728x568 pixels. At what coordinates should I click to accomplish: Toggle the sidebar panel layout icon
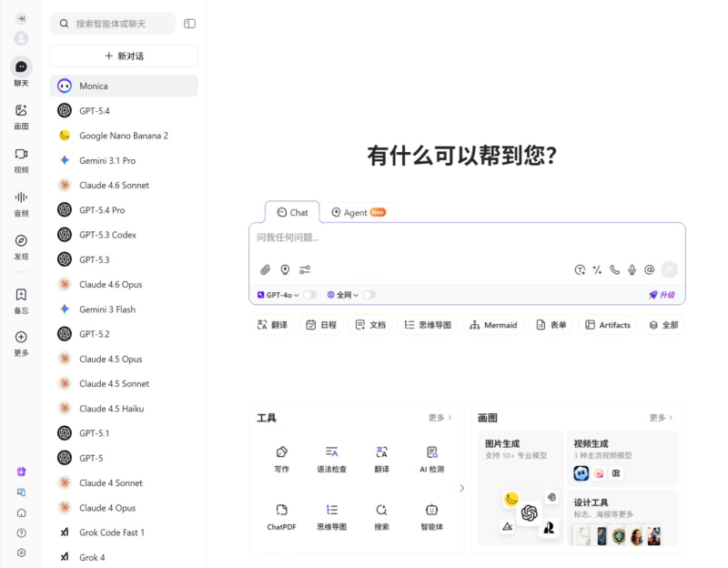[189, 24]
